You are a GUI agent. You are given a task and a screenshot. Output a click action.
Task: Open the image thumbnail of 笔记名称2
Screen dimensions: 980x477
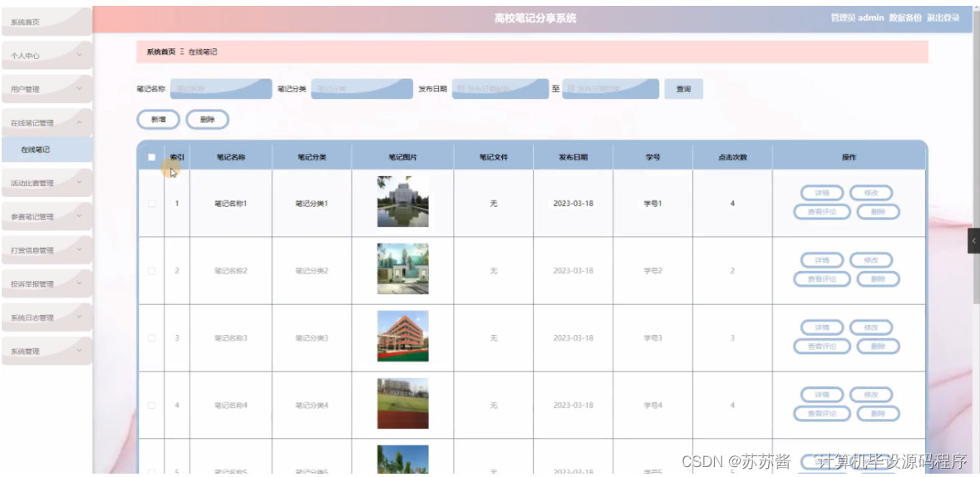[402, 268]
